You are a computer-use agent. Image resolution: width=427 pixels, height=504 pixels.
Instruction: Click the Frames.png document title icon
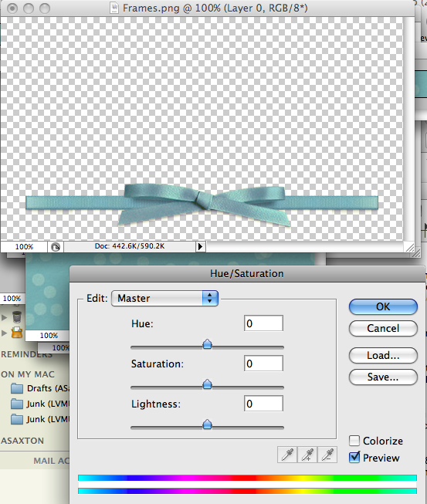(x=114, y=8)
